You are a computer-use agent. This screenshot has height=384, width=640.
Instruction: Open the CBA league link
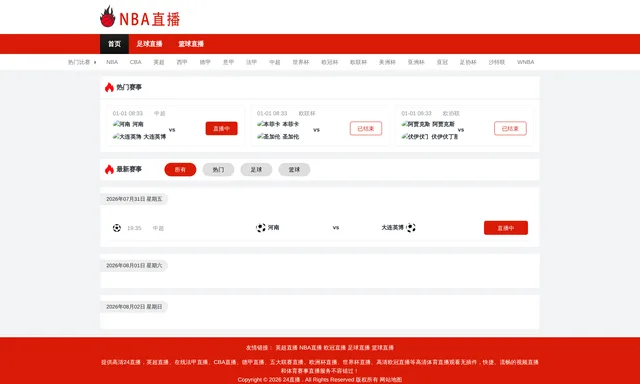pyautogui.click(x=136, y=62)
